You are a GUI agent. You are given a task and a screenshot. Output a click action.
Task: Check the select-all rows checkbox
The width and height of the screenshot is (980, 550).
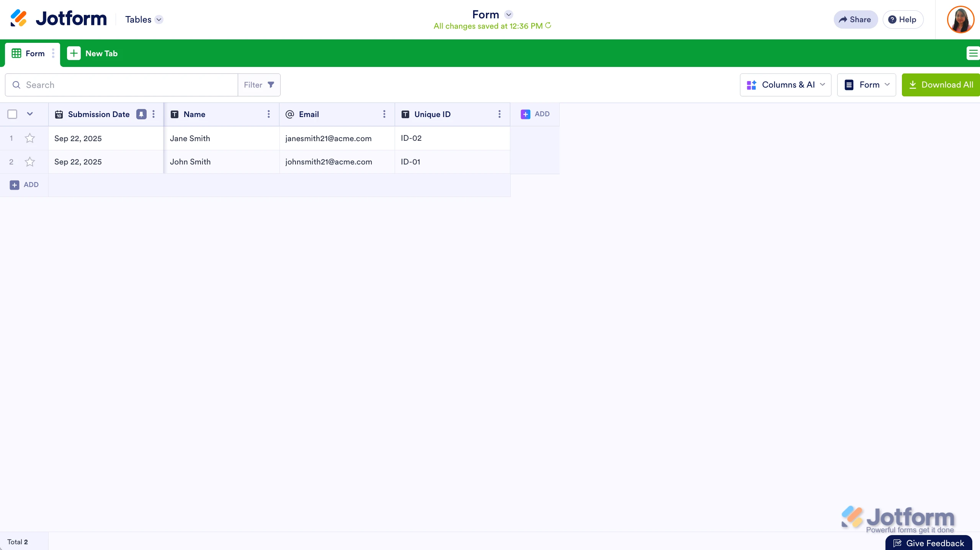[12, 114]
